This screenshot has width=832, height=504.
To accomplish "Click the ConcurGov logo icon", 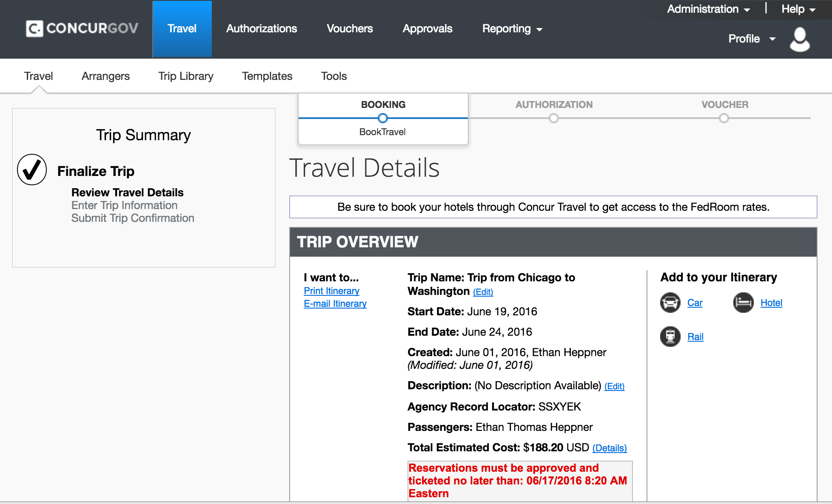I will click(x=34, y=28).
